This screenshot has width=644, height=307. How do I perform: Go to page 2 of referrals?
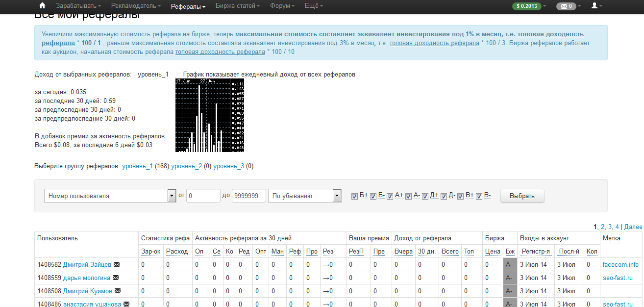[x=603, y=227]
